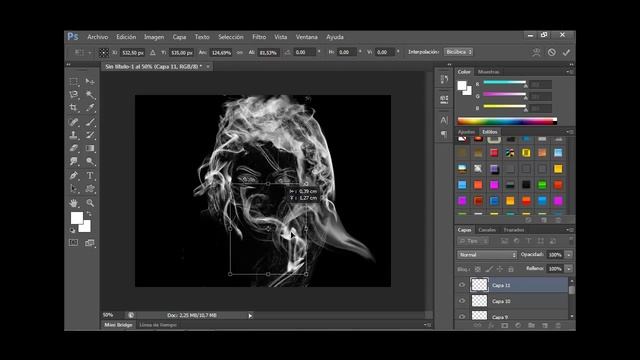Select the Eyedropper tool
Viewport: 640px width, 360px height.
[90, 108]
